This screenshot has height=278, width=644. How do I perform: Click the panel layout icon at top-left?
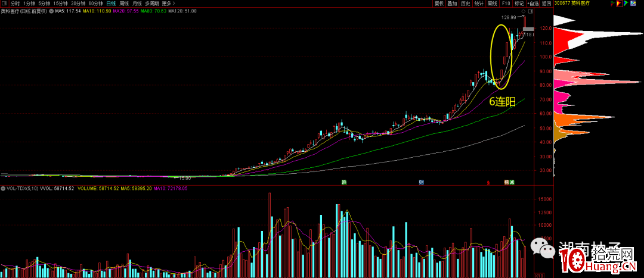[5, 3]
